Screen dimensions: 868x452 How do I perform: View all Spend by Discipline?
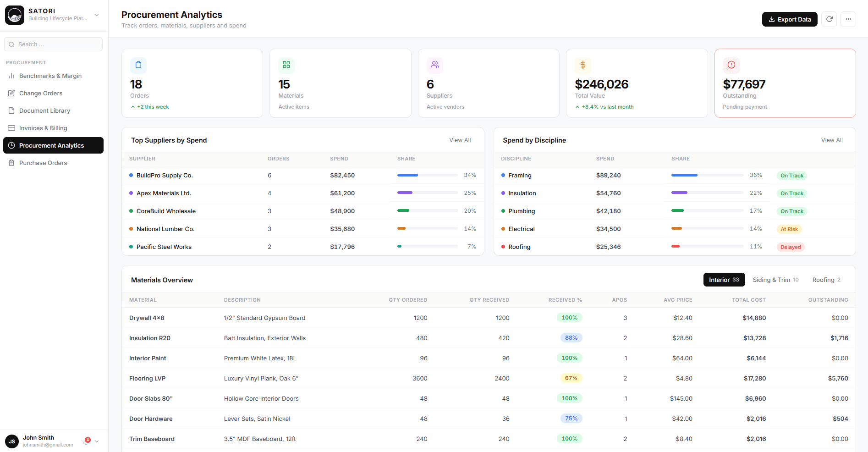(832, 140)
